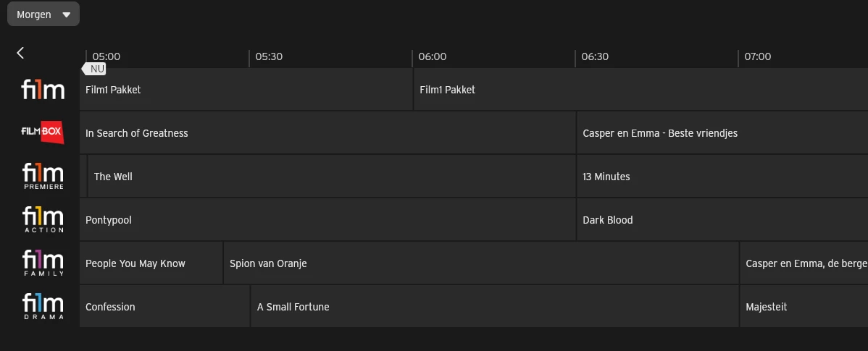
Task: Select the Dark Blood program
Action: [x=722, y=220]
